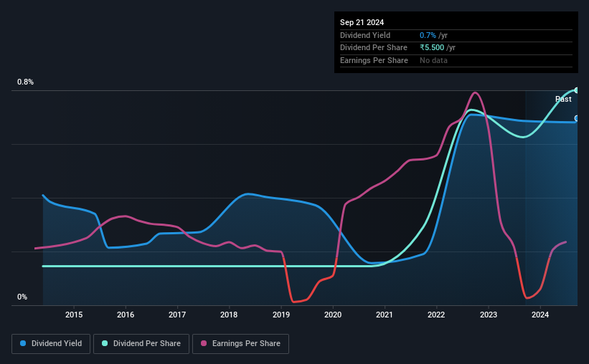The image size is (589, 364).
Task: Click the teal Dividend Per Share legend dot
Action: [x=105, y=343]
